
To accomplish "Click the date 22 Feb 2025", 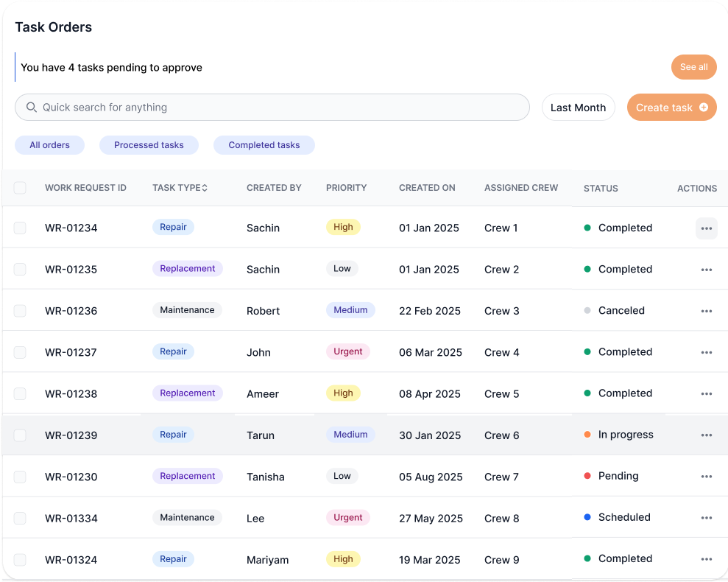I will (x=429, y=311).
